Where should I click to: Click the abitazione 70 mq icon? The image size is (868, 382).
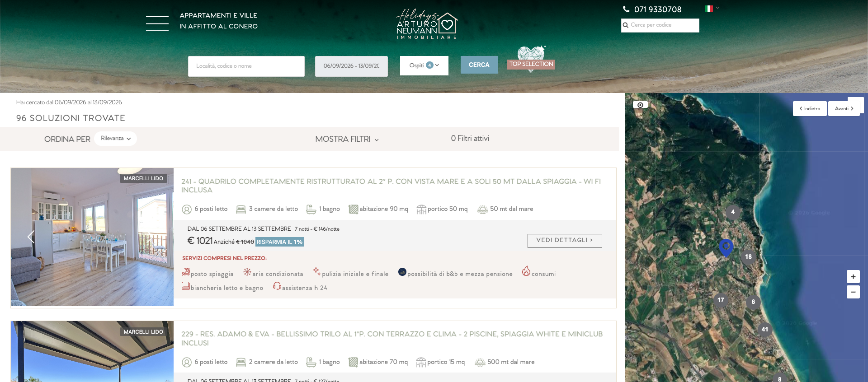point(353,362)
